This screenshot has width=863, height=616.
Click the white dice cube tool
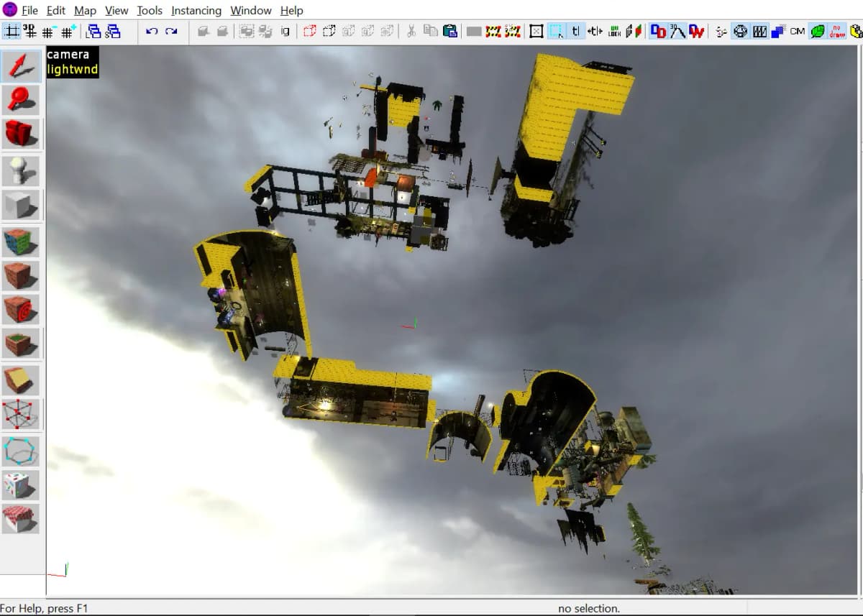pos(20,485)
